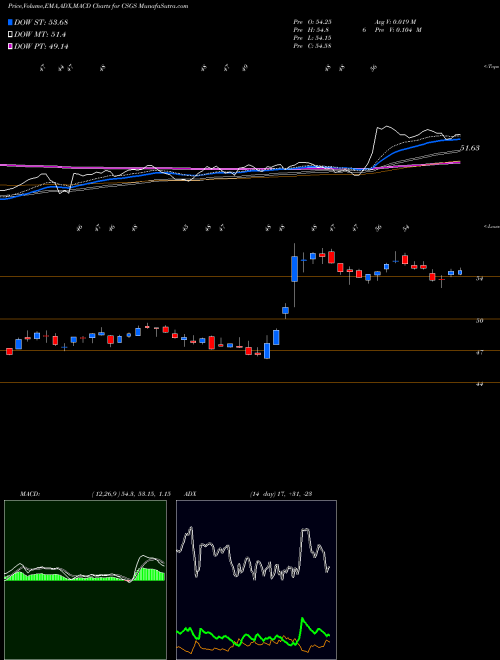Click the 'Pre O: 54.25' value
500x660 pixels.
tap(312, 22)
